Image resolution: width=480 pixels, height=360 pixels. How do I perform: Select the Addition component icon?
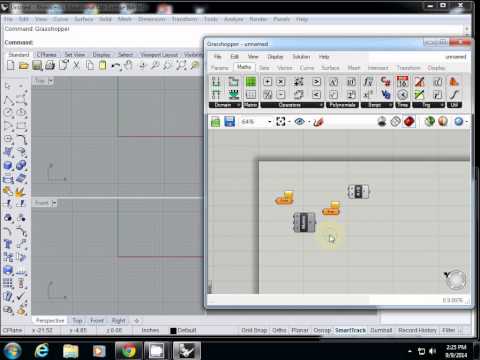coord(267,82)
